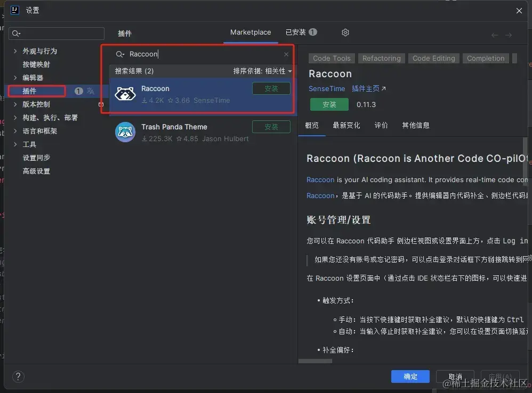Click the Raccoon result title text
The image size is (532, 393).
click(x=155, y=89)
